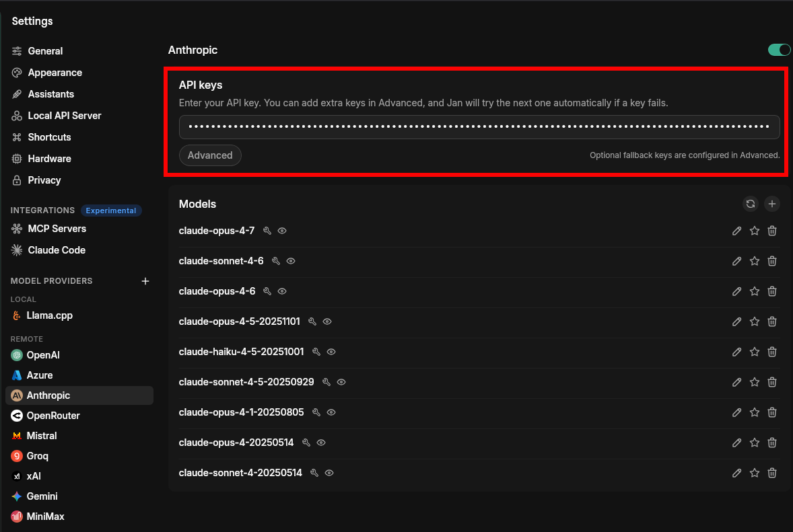Open Advanced API key options
This screenshot has height=532, width=793.
211,155
